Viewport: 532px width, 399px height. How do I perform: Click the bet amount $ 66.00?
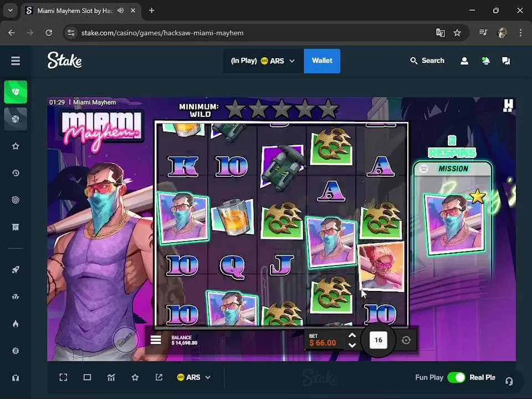click(323, 342)
